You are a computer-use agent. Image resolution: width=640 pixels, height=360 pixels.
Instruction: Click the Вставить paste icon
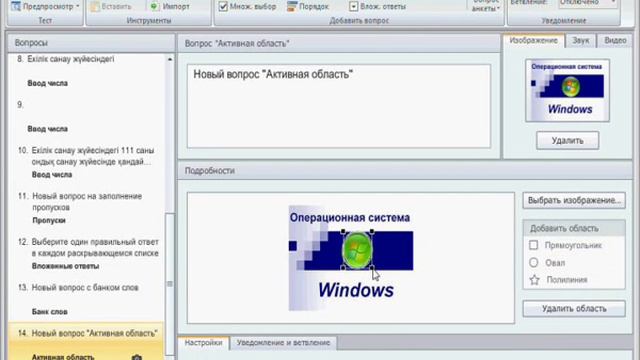95,7
